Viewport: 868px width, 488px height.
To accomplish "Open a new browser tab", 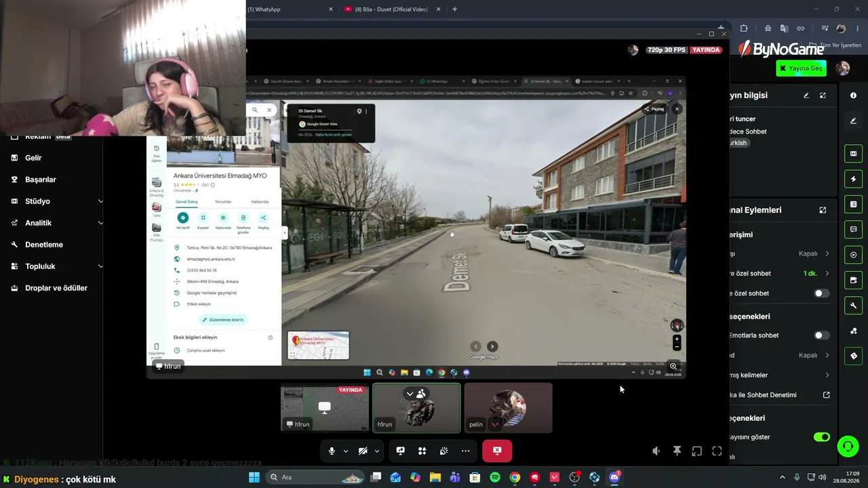I will click(454, 9).
